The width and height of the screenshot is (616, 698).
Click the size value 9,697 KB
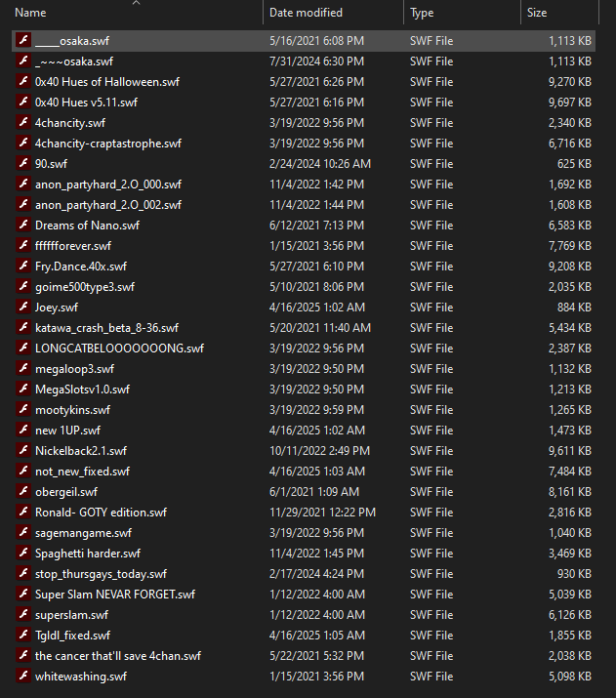tap(570, 102)
